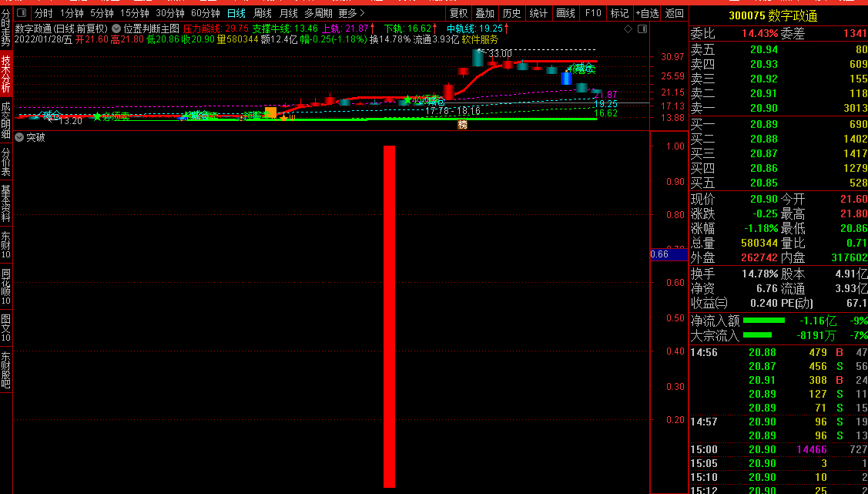Screen dimensions: 868x494
Task: Click the 14:56 trade row with 479
Action: [x=779, y=352]
